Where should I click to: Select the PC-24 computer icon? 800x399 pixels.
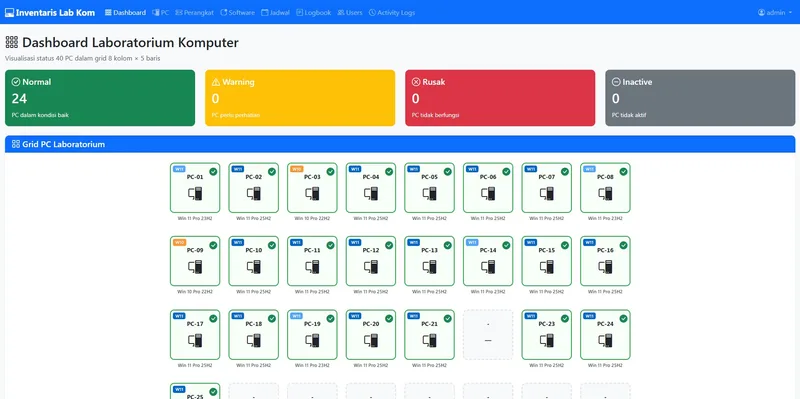(x=606, y=340)
